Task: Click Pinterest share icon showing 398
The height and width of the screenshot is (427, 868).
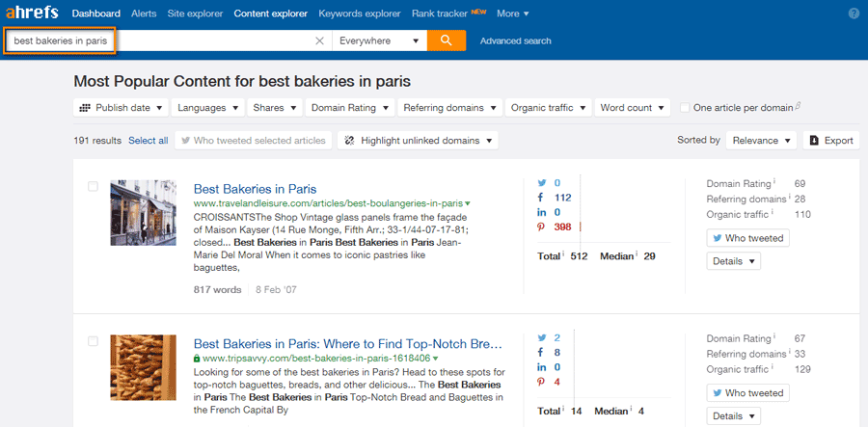Action: [541, 227]
